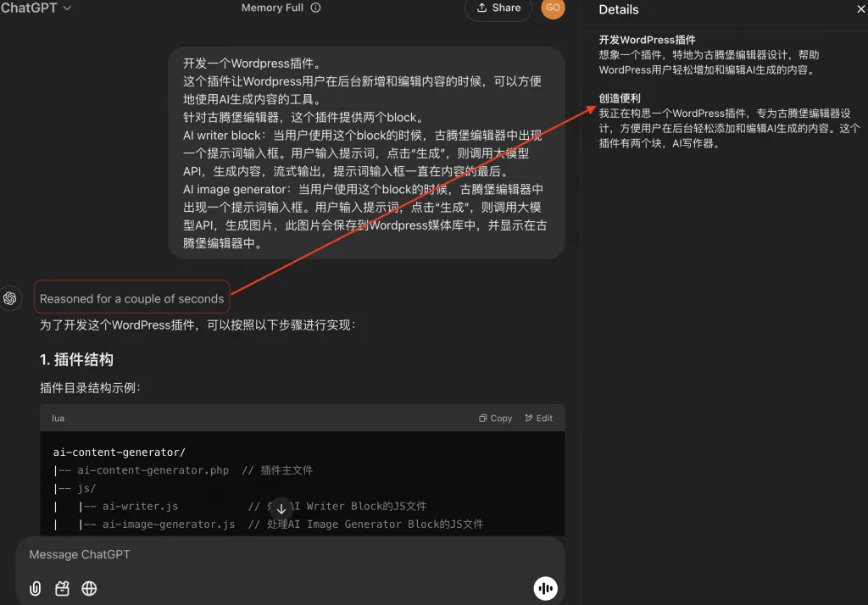Edit the code block using Edit
Viewport: 868px width, 605px height.
539,418
